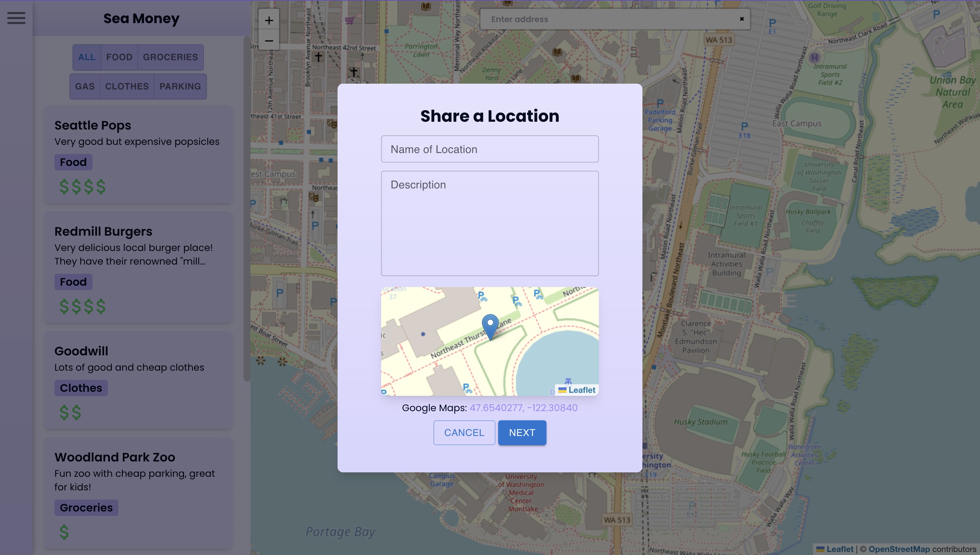The image size is (980, 555).
Task: Open the Seattle Pops location card
Action: (138, 154)
